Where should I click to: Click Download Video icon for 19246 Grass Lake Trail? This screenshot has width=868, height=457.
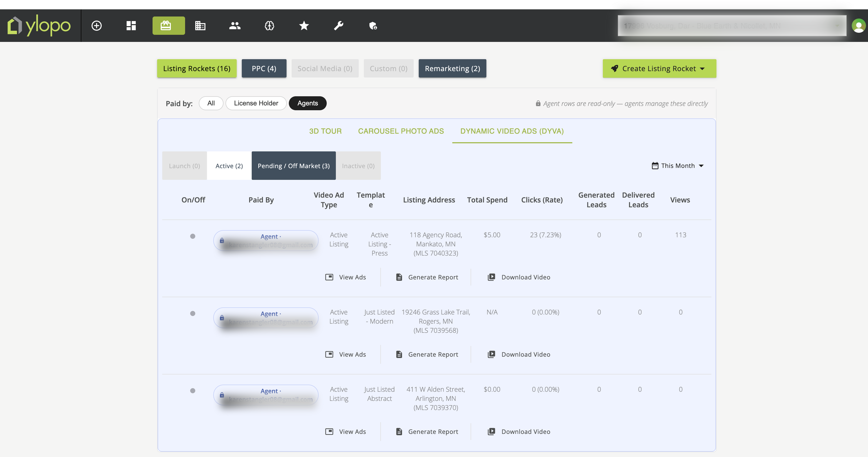pos(491,354)
